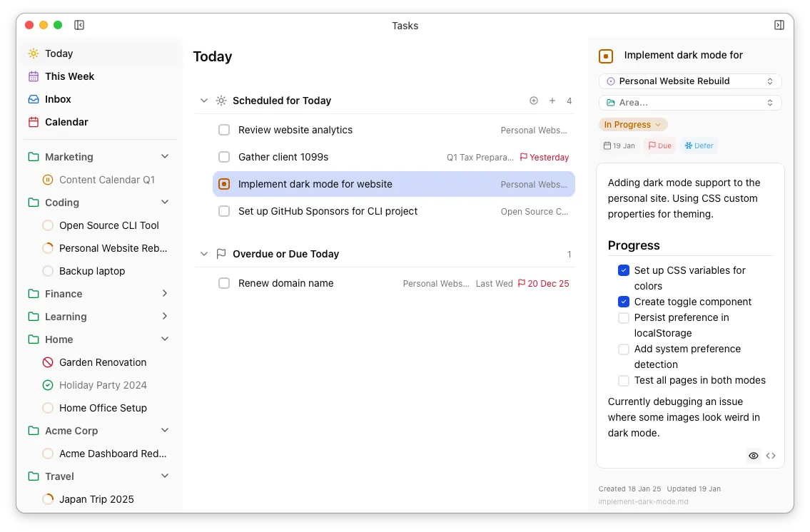Click the 19 Jan date button
This screenshot has width=810, height=532.
618,145
